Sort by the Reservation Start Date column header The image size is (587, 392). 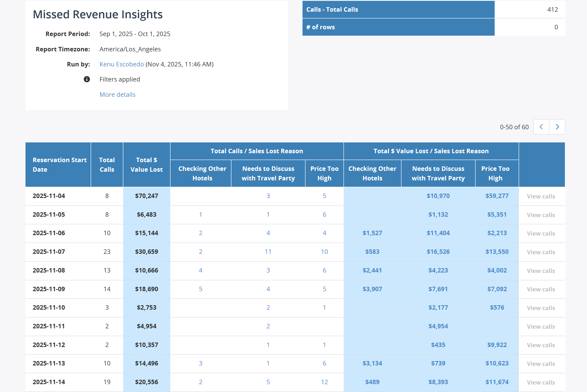(60, 164)
